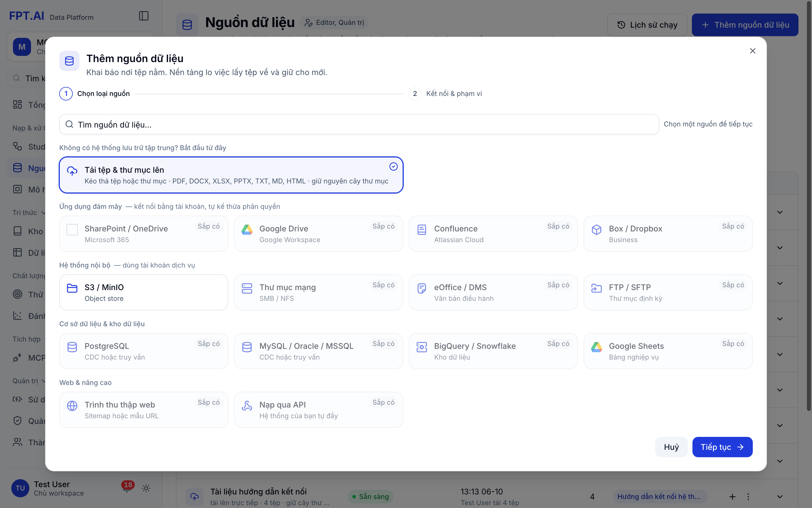
Task: Choose the S3 / MinIO object store source
Action: coord(144,292)
